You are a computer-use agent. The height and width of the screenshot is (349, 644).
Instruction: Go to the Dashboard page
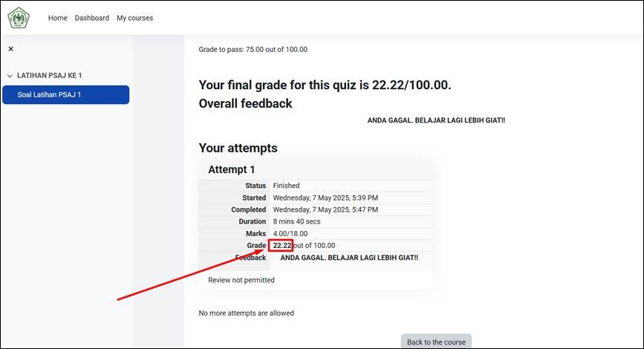(x=91, y=18)
